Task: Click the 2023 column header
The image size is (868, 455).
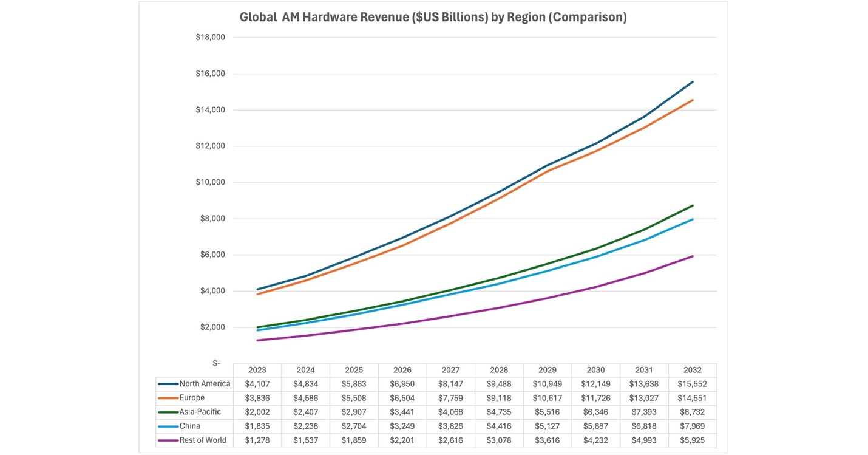Action: pyautogui.click(x=257, y=370)
